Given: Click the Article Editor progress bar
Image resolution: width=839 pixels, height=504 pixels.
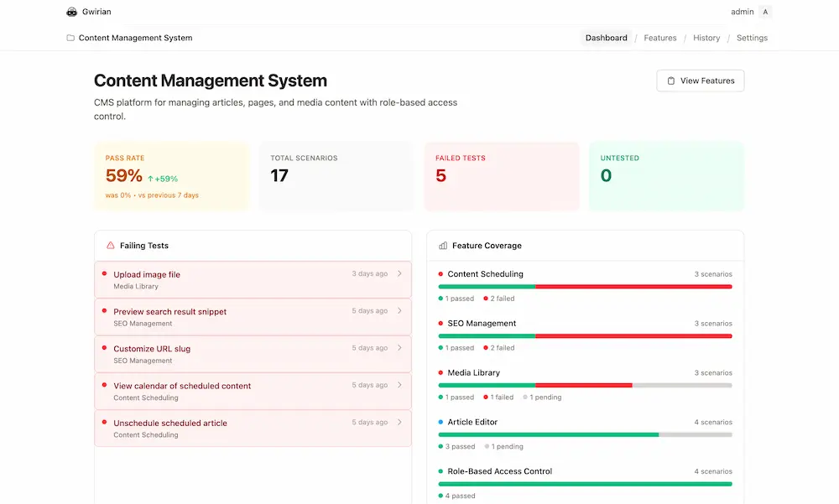Looking at the screenshot, I should [x=585, y=434].
